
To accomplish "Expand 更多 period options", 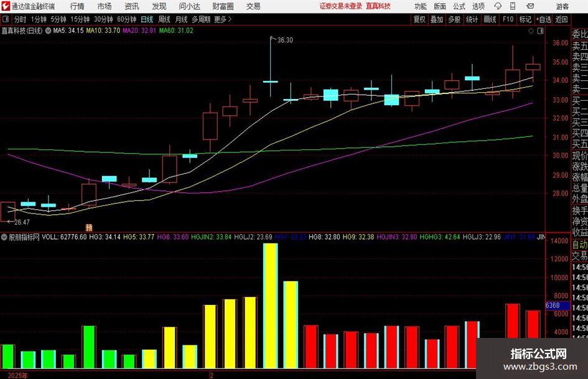I will coord(223,19).
